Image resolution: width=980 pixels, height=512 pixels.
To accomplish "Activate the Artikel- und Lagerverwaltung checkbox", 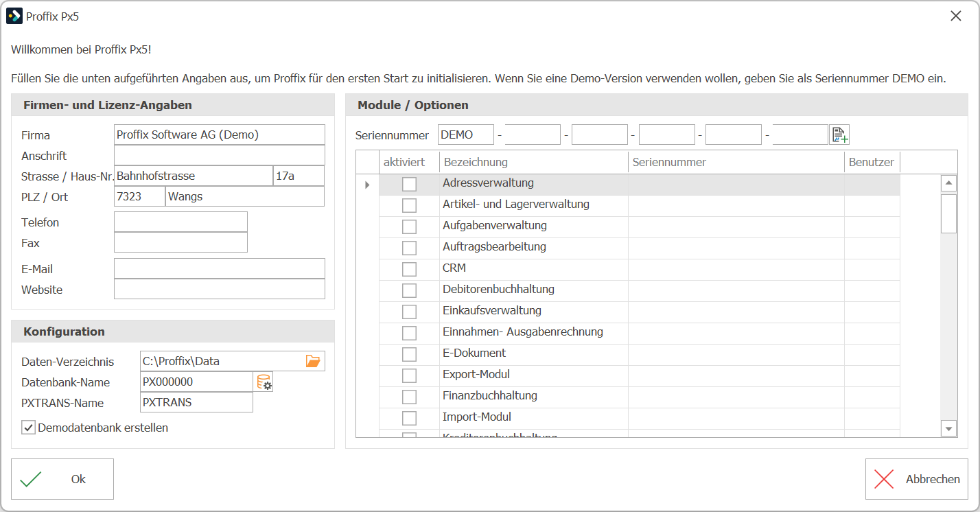I will click(409, 205).
